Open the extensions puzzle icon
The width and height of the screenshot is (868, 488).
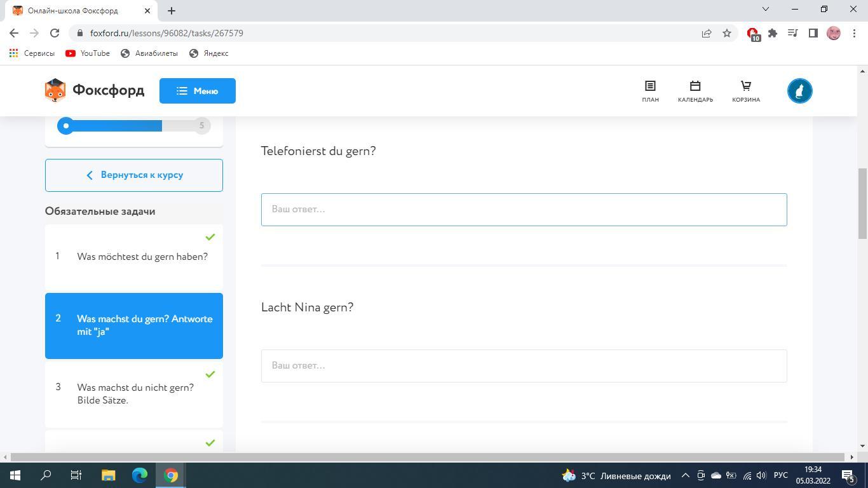click(x=773, y=33)
